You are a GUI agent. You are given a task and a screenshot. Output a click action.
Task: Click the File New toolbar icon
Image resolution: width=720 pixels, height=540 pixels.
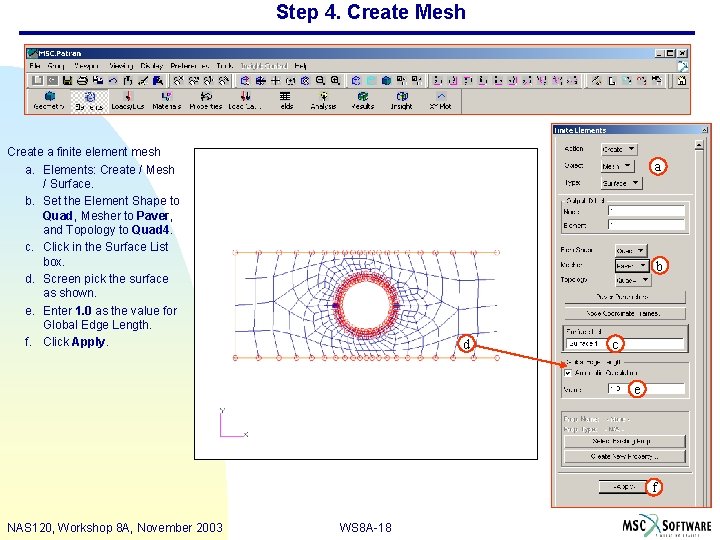37,81
